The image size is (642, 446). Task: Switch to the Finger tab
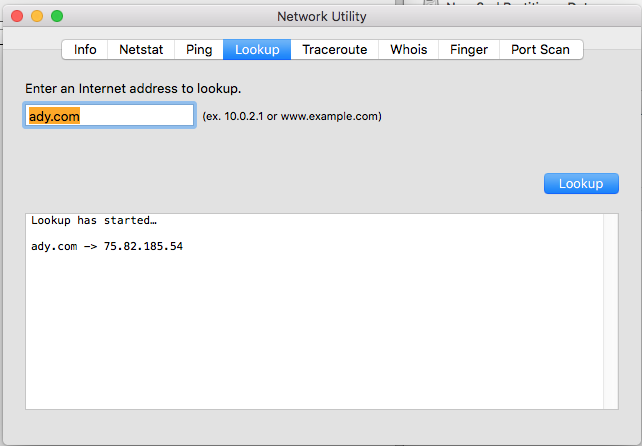pyautogui.click(x=469, y=49)
